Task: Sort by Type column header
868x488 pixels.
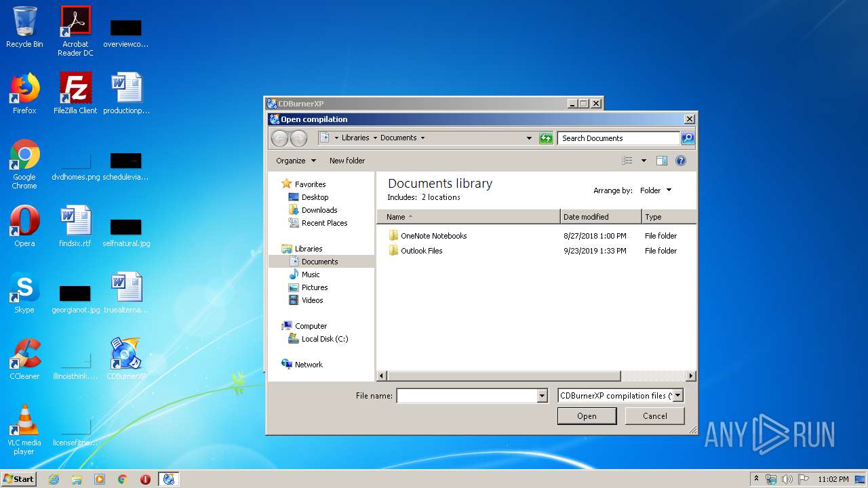Action: pyautogui.click(x=669, y=217)
